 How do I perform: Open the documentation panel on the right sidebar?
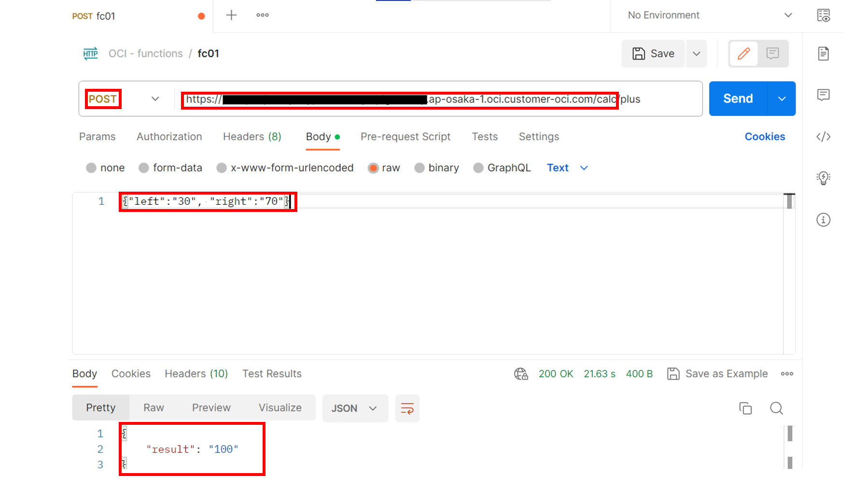pyautogui.click(x=823, y=54)
